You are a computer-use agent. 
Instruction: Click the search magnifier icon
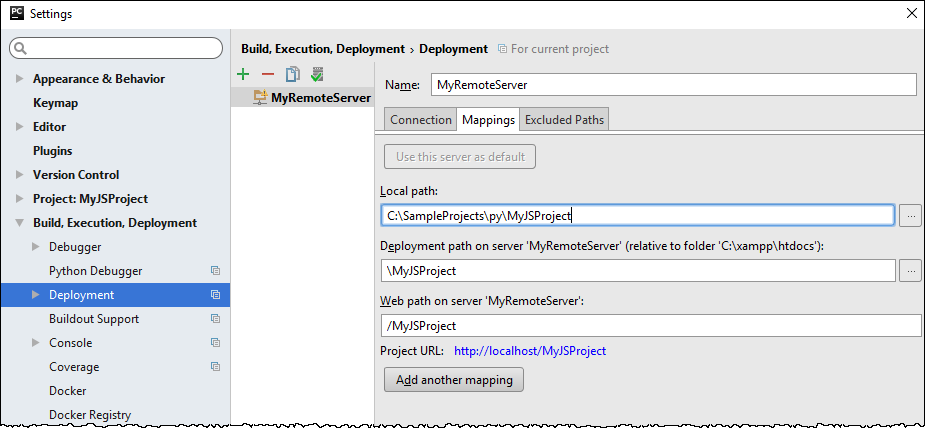[x=21, y=48]
